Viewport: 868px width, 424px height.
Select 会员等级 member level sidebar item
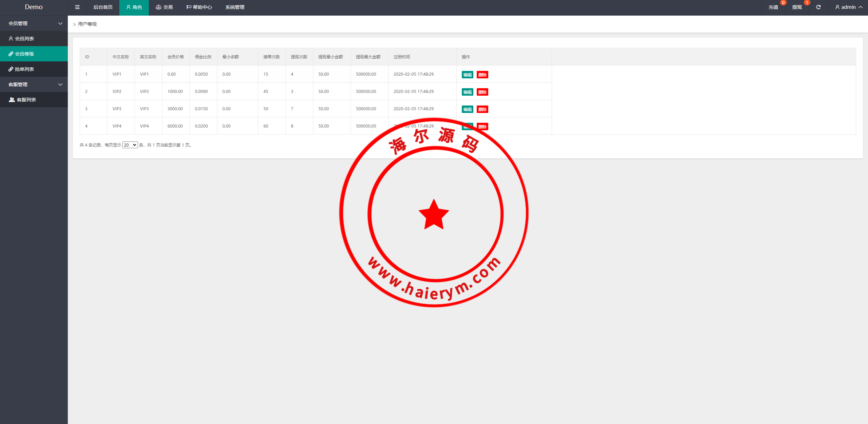(x=24, y=54)
